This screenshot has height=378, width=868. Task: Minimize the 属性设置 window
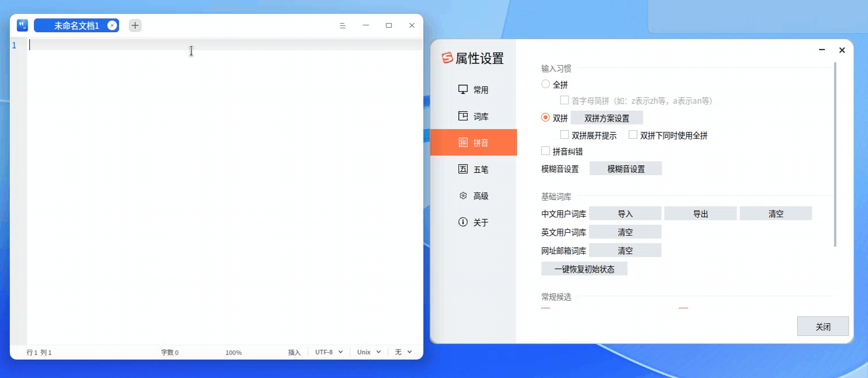click(822, 50)
